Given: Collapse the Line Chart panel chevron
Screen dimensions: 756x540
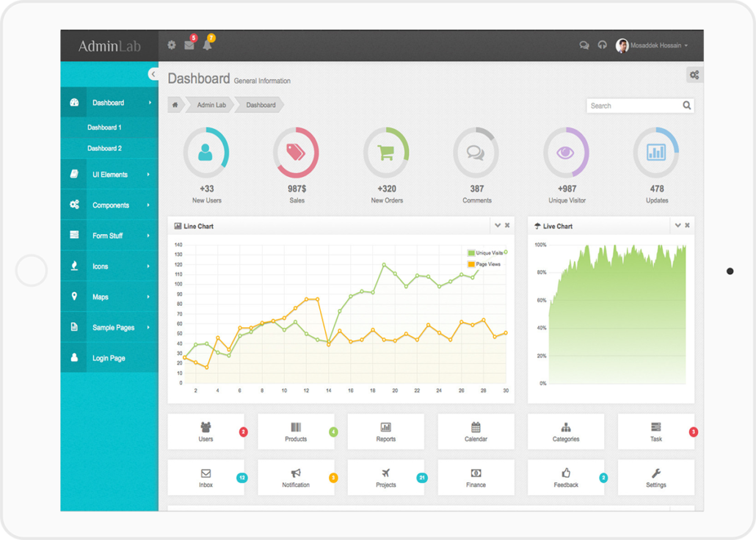Looking at the screenshot, I should click(498, 226).
